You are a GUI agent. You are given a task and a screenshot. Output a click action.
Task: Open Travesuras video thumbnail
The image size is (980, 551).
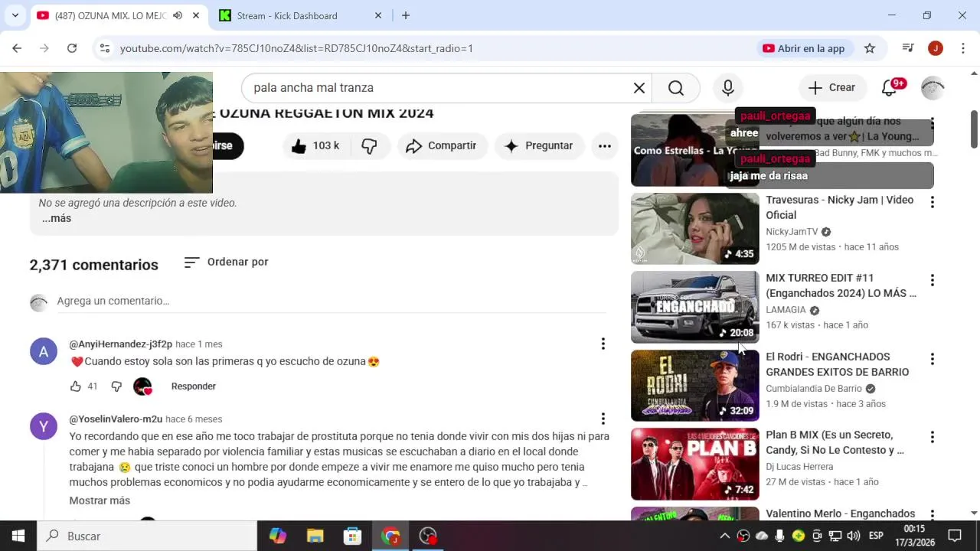click(695, 229)
